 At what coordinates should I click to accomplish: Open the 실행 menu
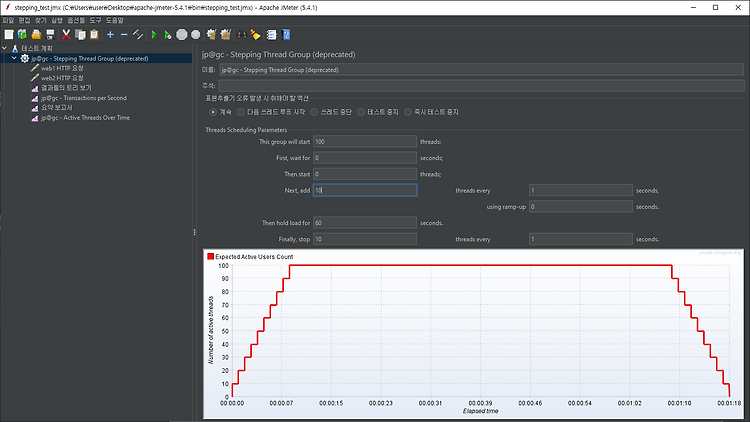[x=57, y=21]
